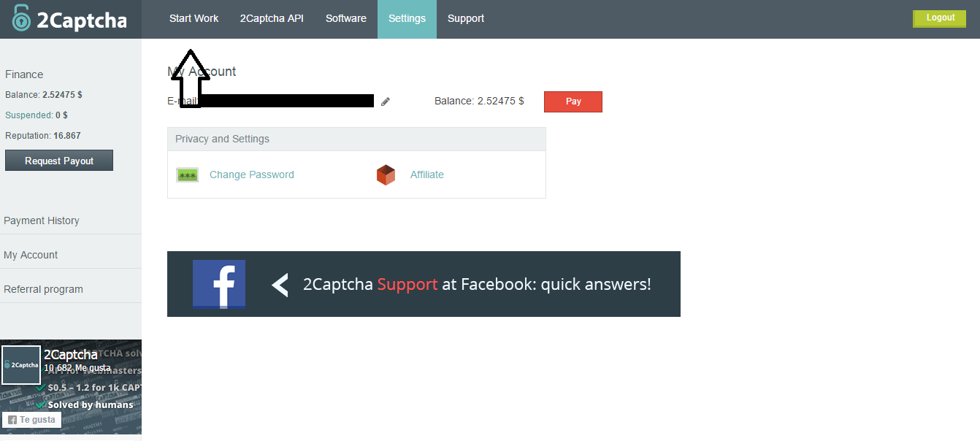Viewport: 980px width, 441px height.
Task: Click the 2Captcha page avatar in Facebook widget
Action: 21,365
